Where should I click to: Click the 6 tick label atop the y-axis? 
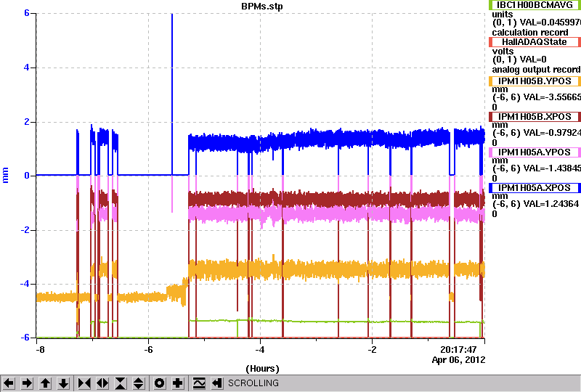tap(27, 13)
